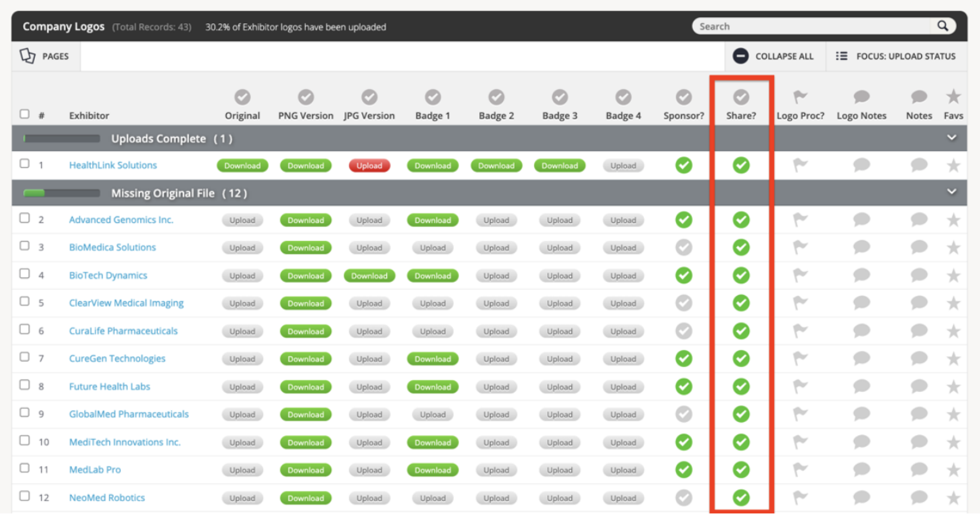Check the box for HealthLink Solutions row
Screen dimensions: 980x515
click(x=24, y=163)
